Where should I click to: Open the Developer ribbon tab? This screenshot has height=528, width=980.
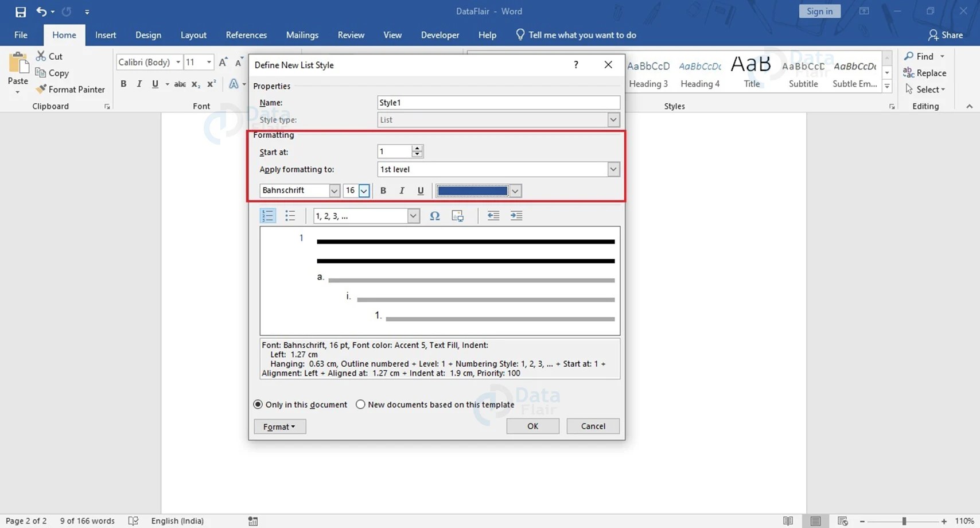tap(440, 34)
